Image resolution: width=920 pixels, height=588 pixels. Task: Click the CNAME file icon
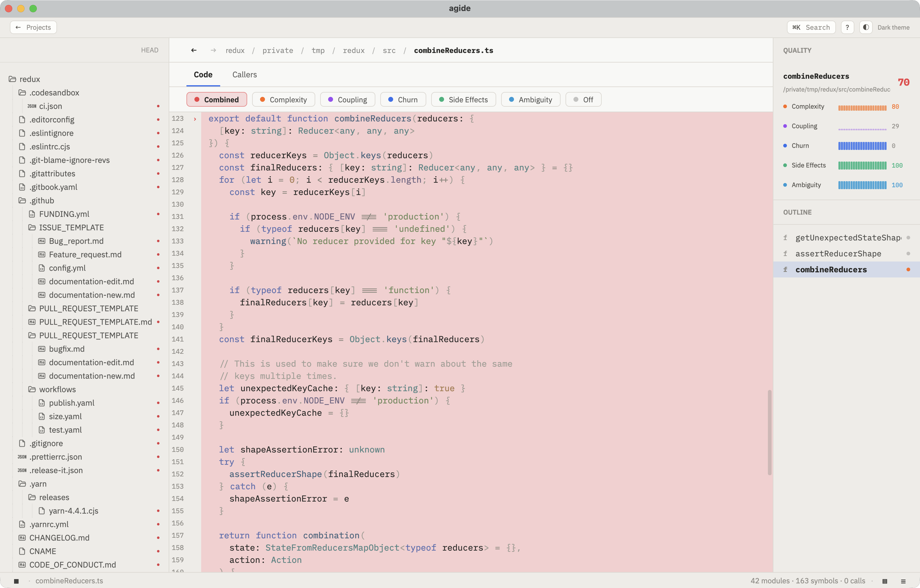[22, 551]
